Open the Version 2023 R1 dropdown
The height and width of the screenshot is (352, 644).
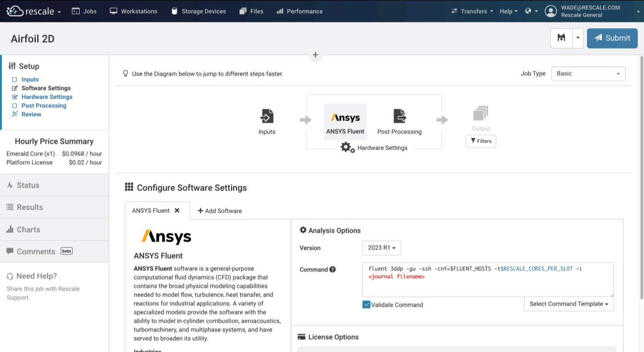pos(382,248)
